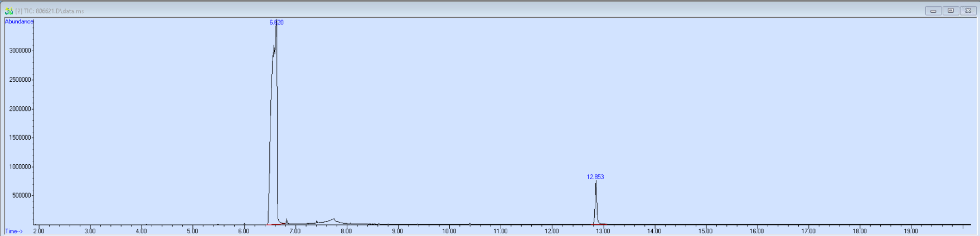Click the 15.00 time axis label

(x=706, y=231)
